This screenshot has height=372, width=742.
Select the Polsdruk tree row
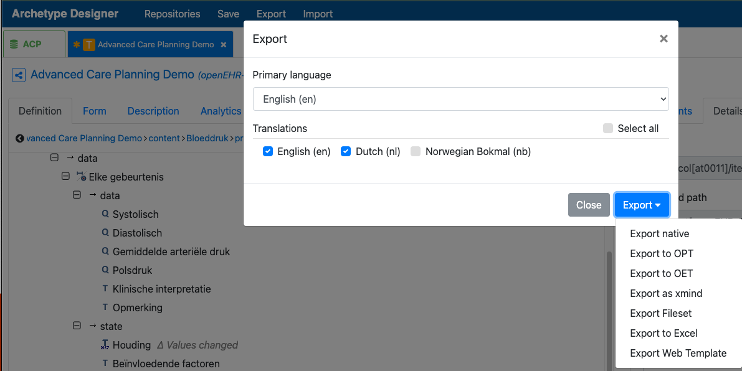point(132,270)
